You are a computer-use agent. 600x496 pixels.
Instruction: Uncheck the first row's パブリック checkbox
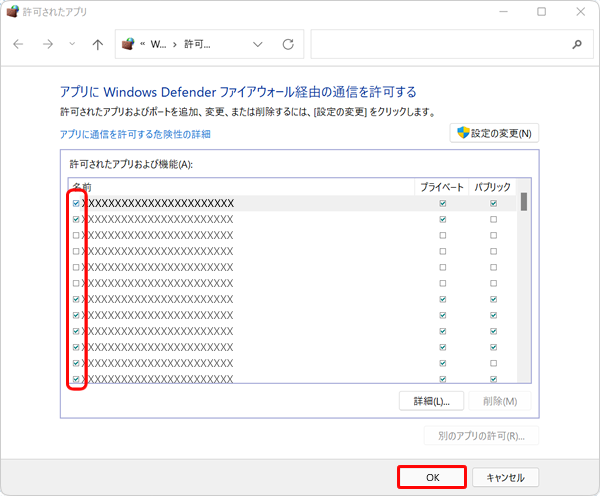pyautogui.click(x=493, y=203)
